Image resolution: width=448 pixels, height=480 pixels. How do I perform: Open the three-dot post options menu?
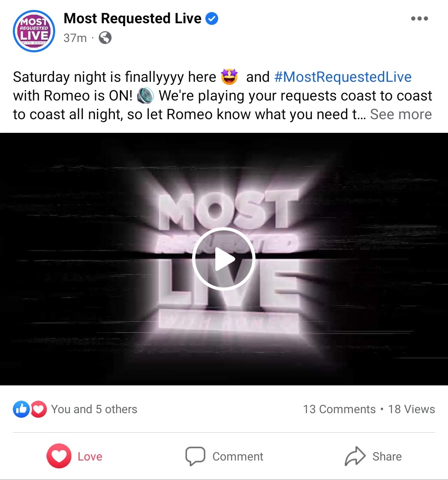tap(419, 19)
